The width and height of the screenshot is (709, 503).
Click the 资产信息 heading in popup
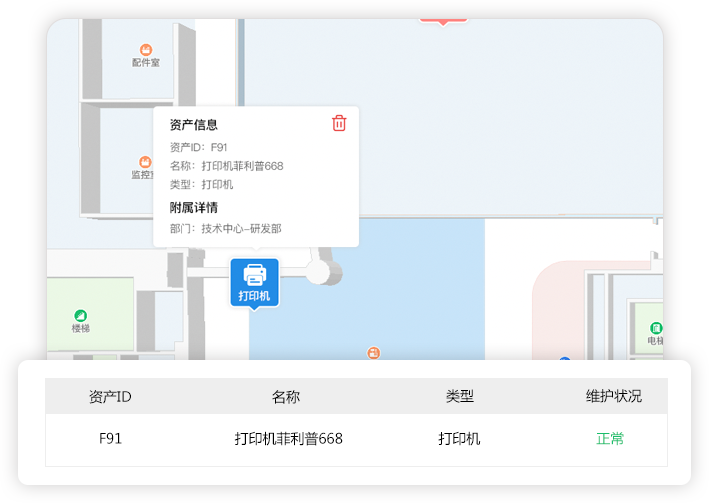click(194, 125)
